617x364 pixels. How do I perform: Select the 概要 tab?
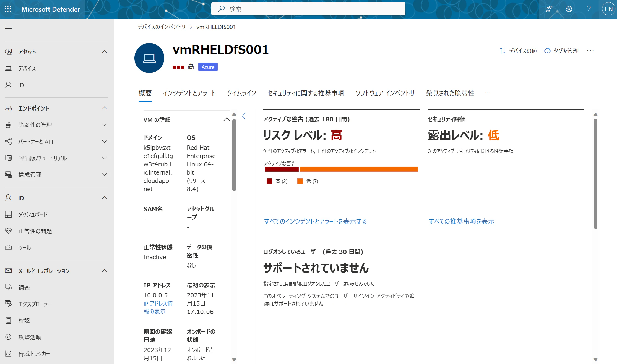point(145,93)
